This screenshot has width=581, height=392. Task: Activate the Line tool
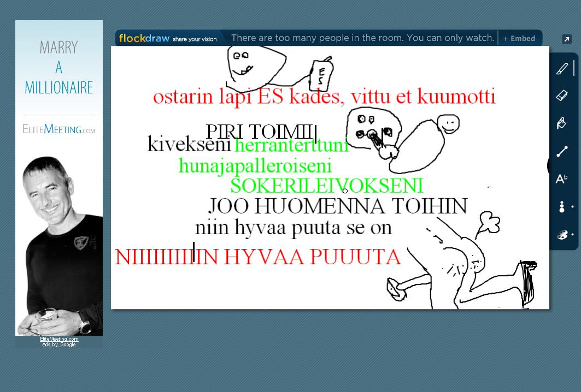click(562, 151)
